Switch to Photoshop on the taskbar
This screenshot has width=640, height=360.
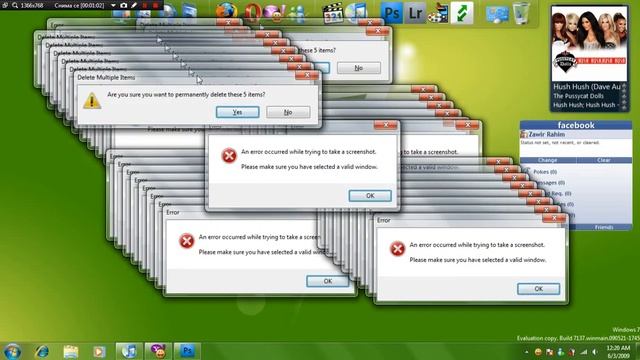[187, 351]
